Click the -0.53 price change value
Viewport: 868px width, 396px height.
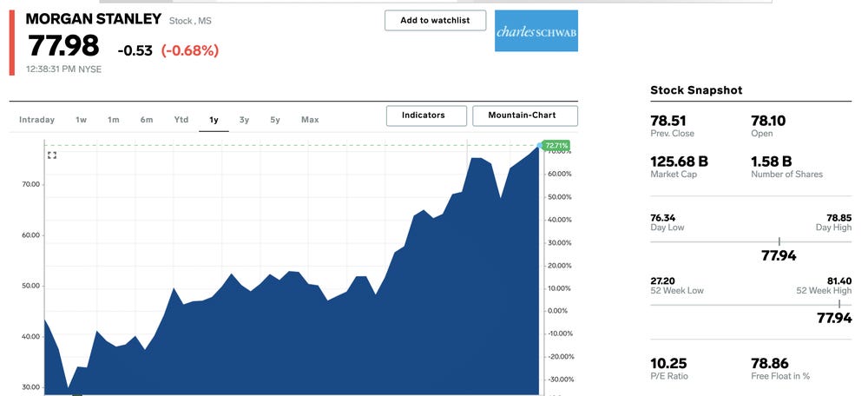pos(135,51)
